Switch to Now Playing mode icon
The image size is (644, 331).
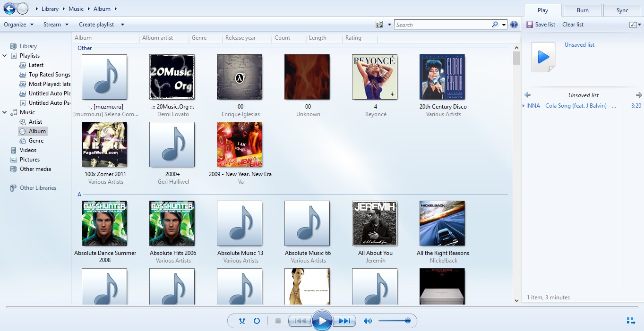tap(631, 321)
